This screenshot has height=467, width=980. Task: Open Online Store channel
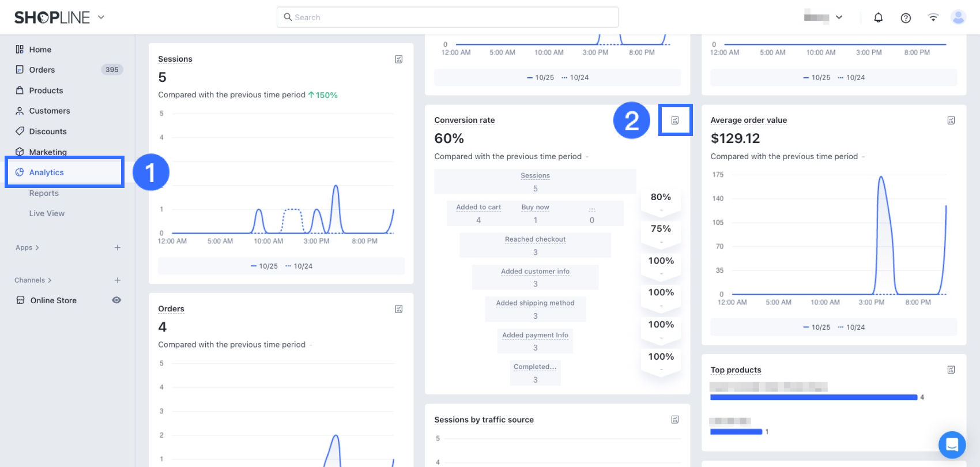pos(54,300)
